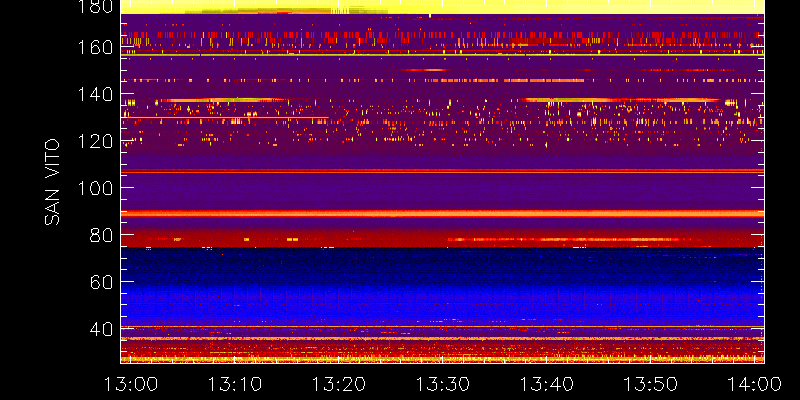
Task: Select the 140 frequency axis label
Action: [x=94, y=94]
